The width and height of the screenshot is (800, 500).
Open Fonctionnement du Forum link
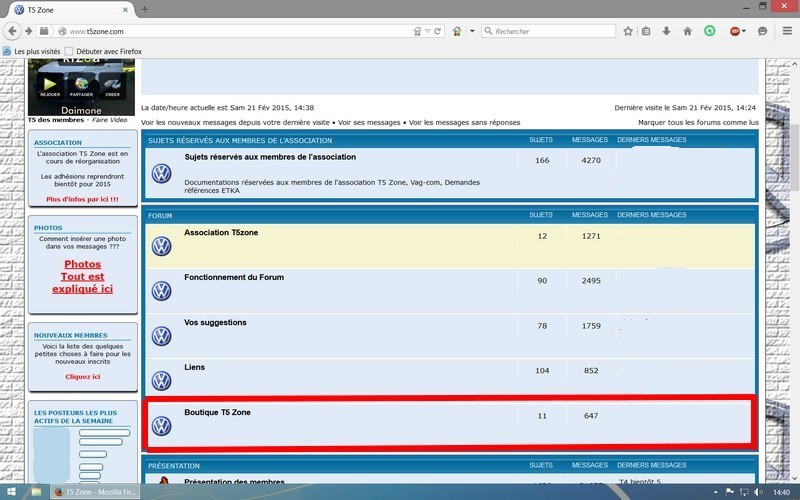pyautogui.click(x=234, y=278)
